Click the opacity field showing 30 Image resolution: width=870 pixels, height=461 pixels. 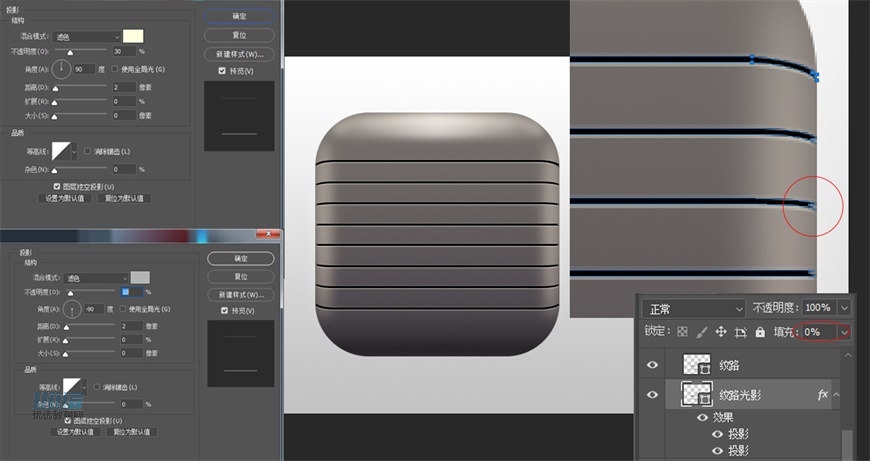click(124, 51)
